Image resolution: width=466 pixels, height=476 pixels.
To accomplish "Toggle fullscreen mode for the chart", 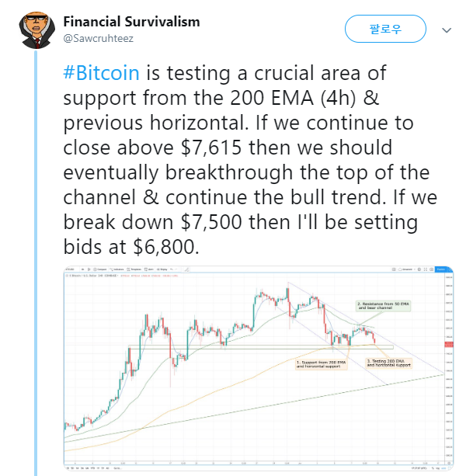I will [426, 269].
